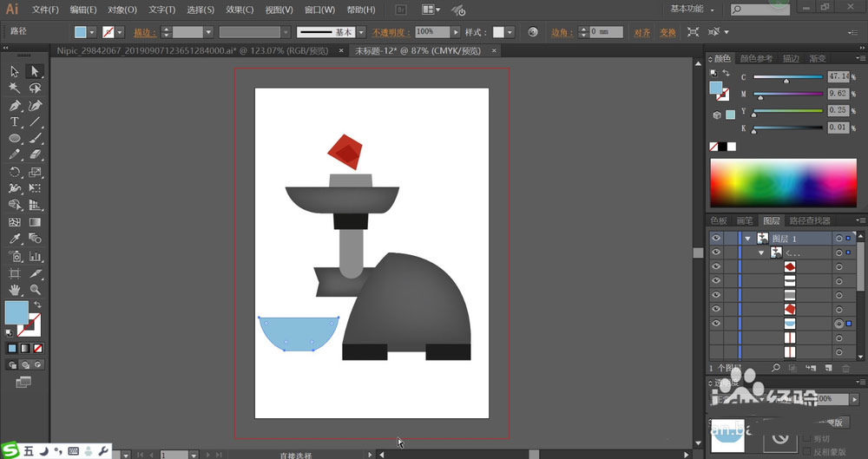Screen dimensions: 868x459
Task: Select the Type tool
Action: pyautogui.click(x=15, y=121)
